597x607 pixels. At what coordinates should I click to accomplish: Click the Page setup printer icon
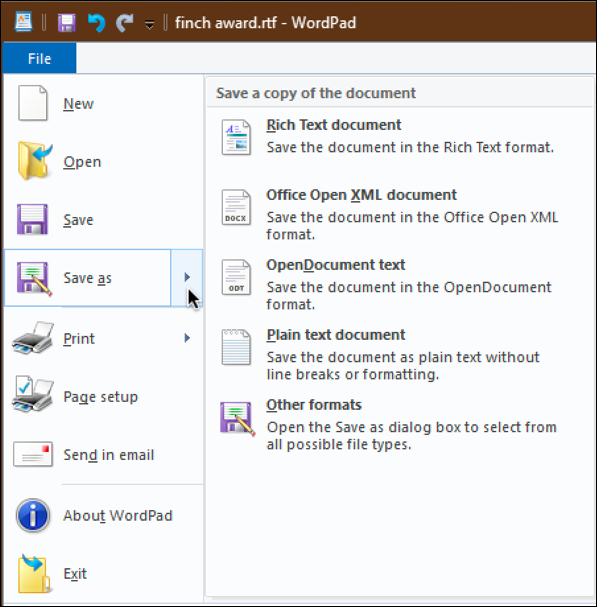(33, 394)
